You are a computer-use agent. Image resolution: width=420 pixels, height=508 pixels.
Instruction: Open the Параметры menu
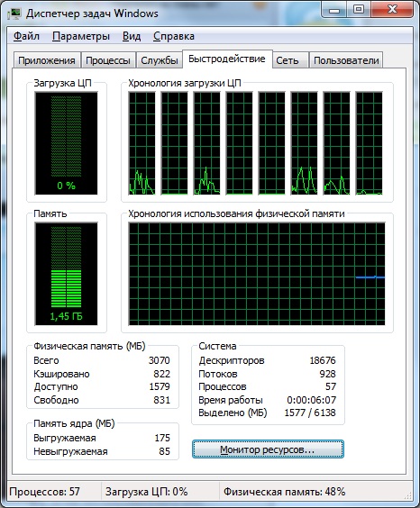point(81,36)
